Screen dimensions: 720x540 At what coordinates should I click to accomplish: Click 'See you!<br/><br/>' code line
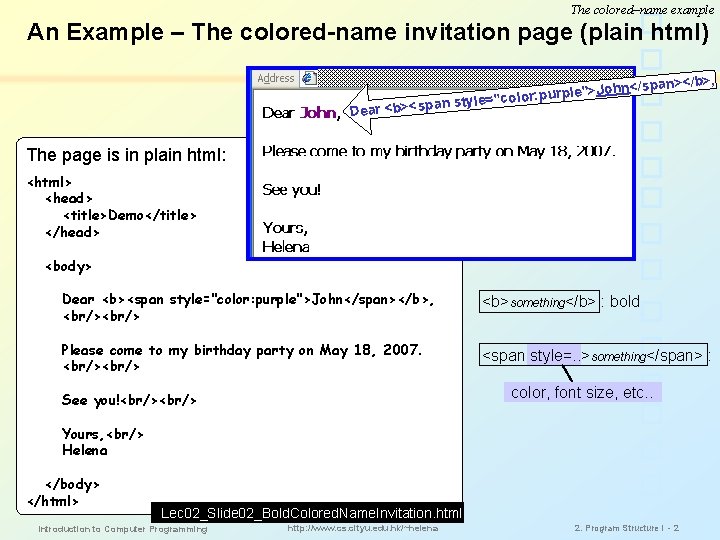(129, 400)
